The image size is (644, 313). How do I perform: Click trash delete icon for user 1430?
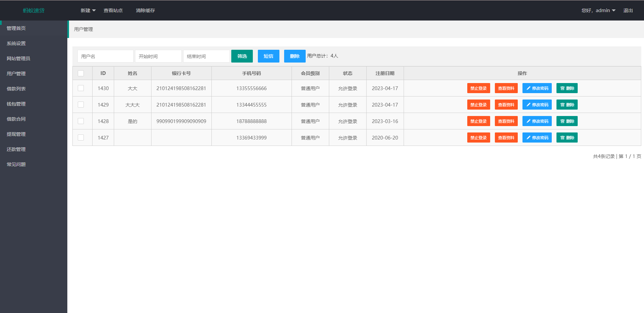coord(562,88)
